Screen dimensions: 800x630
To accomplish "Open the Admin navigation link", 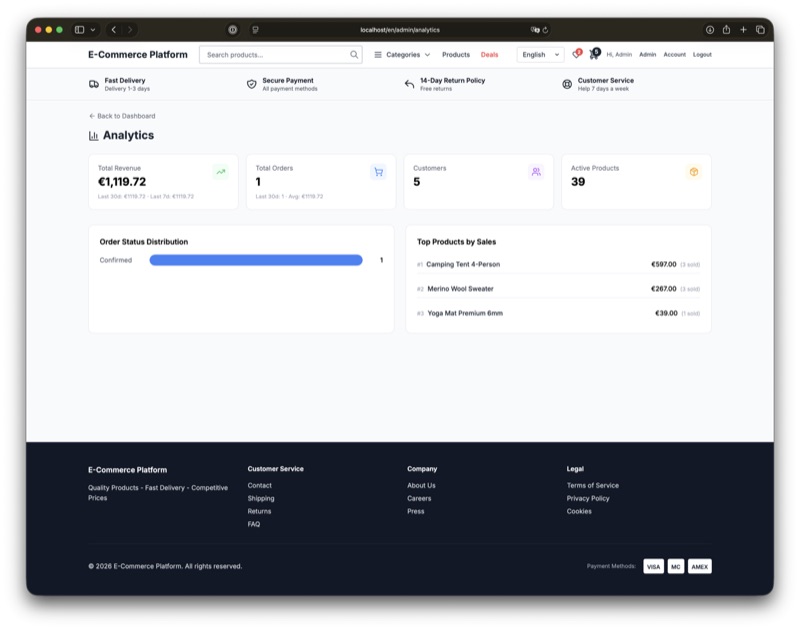I will [647, 54].
